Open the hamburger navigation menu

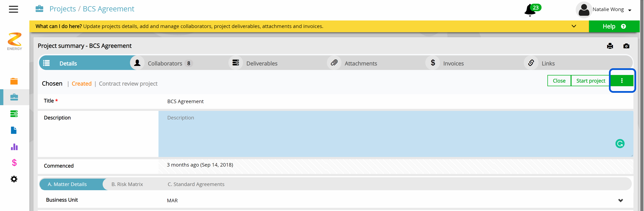pos(13,9)
